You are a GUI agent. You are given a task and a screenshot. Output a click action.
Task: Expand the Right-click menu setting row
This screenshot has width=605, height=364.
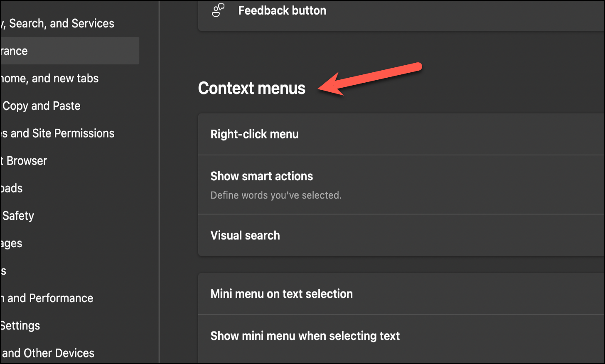tap(399, 134)
